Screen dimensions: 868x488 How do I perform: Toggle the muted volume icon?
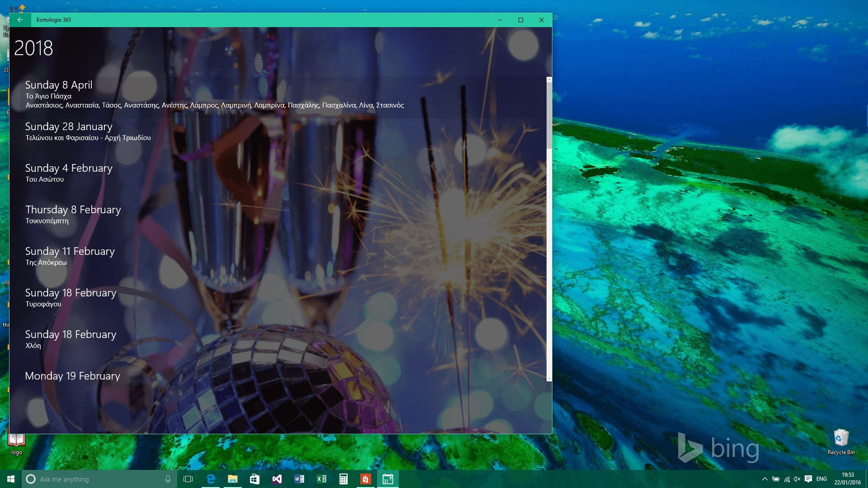point(797,479)
